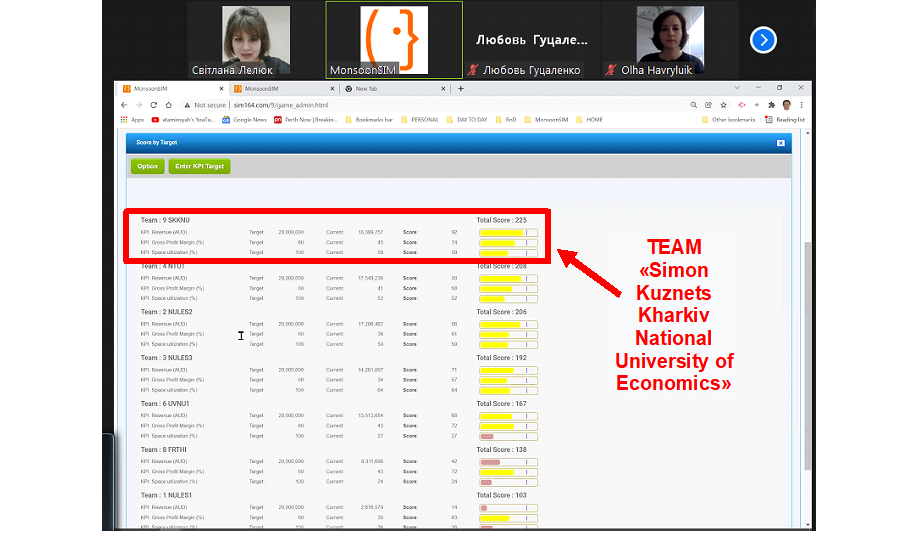920x533 pixels.
Task: Open the RnD bookmarks folder
Action: pos(506,120)
